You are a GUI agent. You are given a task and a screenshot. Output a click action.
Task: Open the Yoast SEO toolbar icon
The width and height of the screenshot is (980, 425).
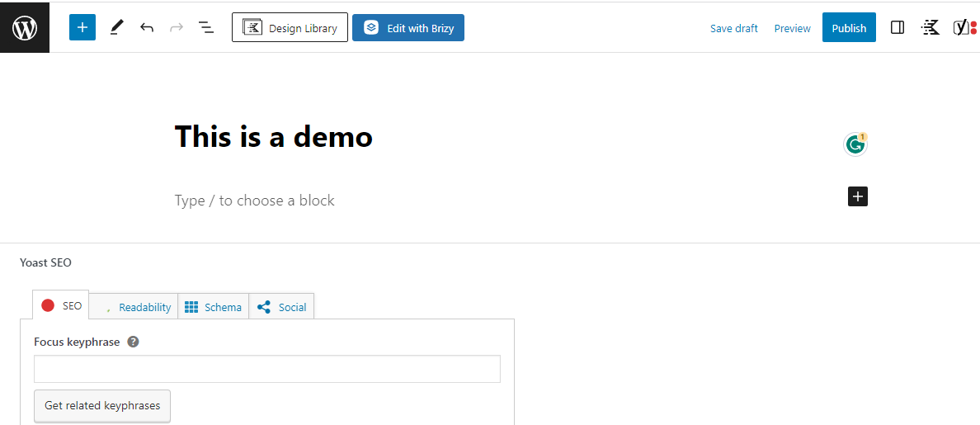tap(965, 27)
